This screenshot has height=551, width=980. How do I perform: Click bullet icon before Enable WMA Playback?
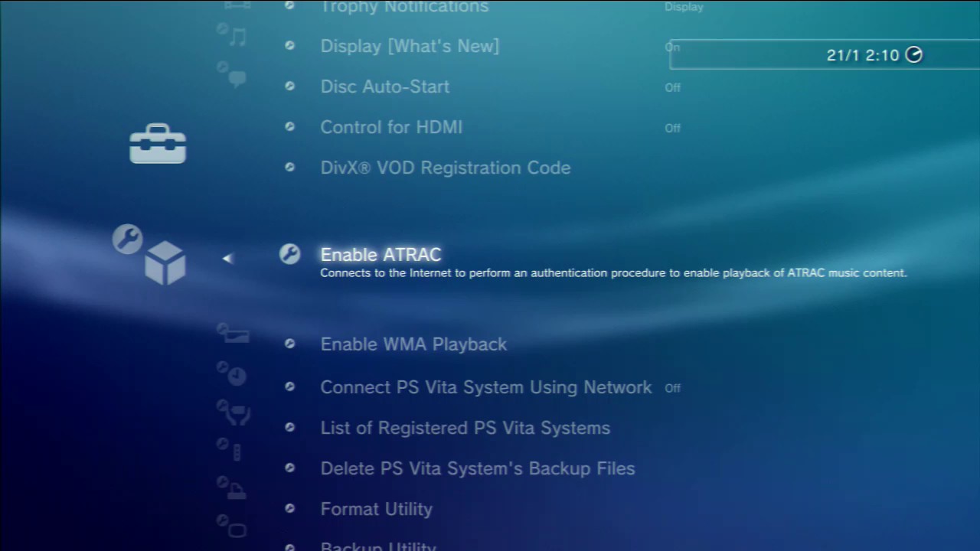[289, 344]
